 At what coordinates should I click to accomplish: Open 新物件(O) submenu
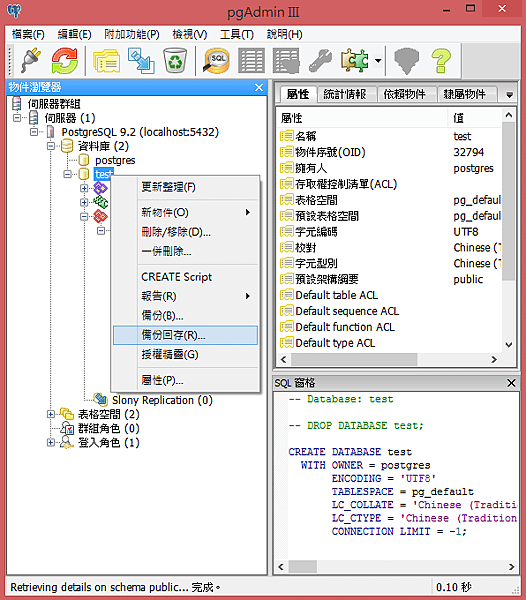[x=185, y=212]
